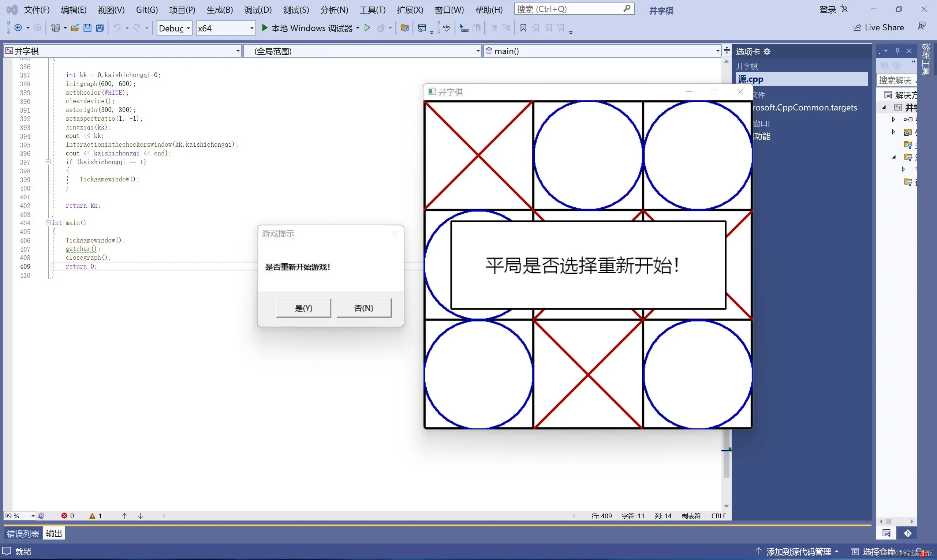Open the 扩展(X) menu
937x560 pixels.
[410, 10]
